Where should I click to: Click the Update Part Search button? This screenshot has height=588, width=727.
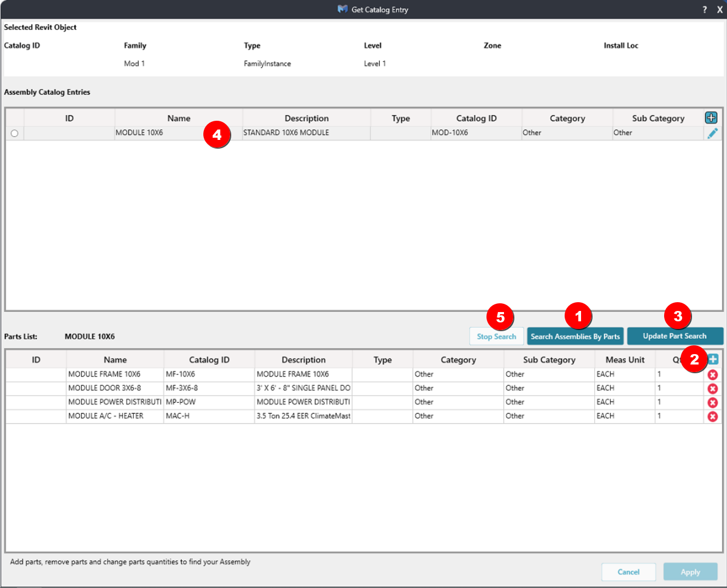pos(675,336)
